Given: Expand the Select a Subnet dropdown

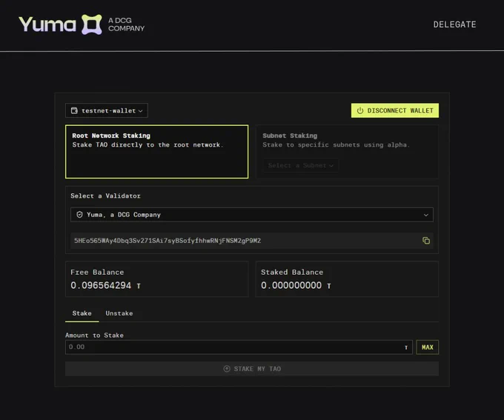Looking at the screenshot, I should tap(301, 165).
